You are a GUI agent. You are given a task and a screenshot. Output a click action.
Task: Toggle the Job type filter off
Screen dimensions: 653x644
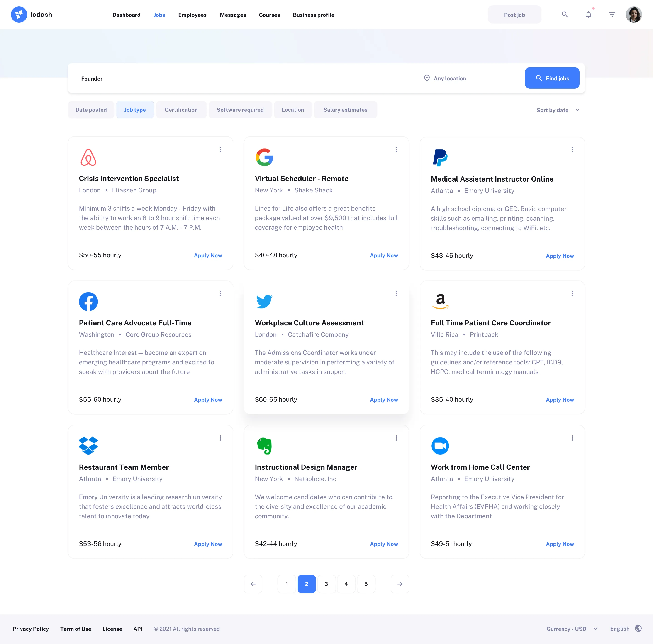(x=135, y=110)
